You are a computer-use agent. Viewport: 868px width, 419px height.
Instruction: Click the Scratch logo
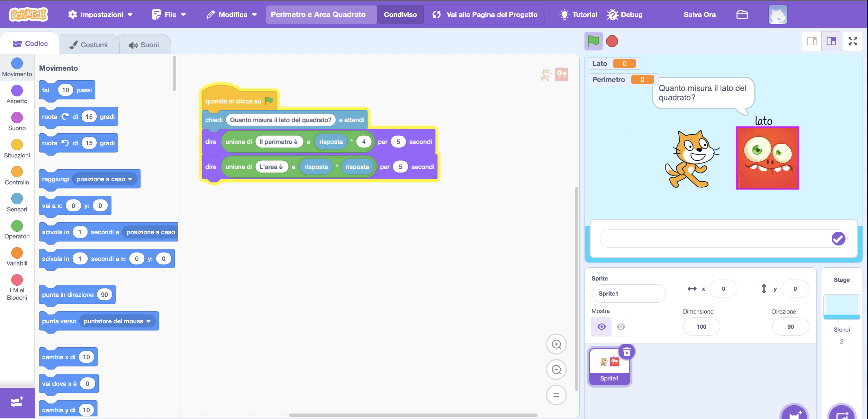[x=28, y=14]
